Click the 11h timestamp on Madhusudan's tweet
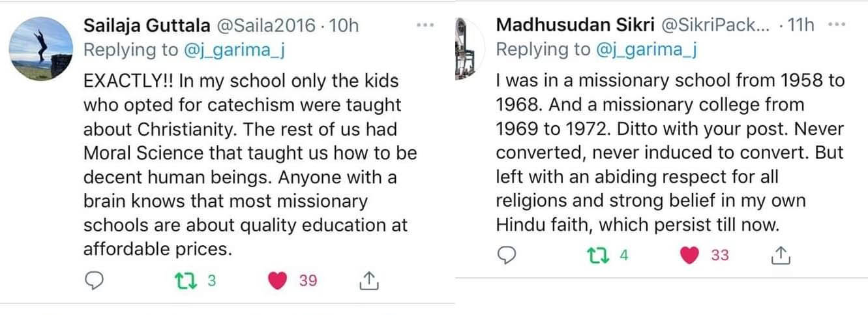The image size is (868, 315). 801,25
